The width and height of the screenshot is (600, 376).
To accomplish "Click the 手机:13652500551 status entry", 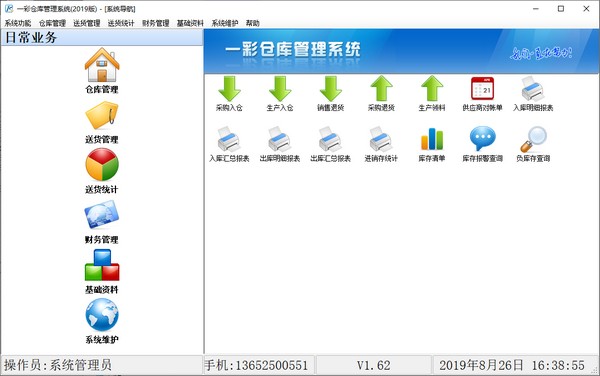I will tap(259, 365).
